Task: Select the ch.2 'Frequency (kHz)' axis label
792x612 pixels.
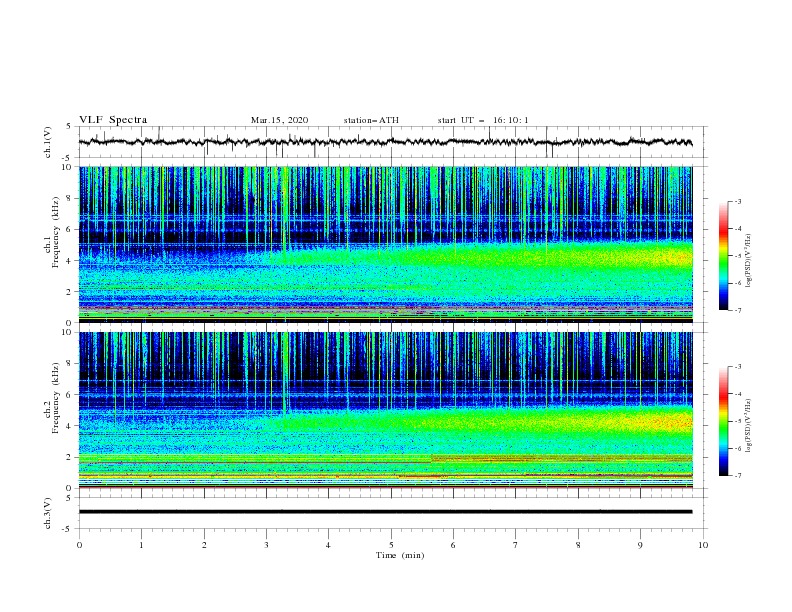Action: coord(56,398)
